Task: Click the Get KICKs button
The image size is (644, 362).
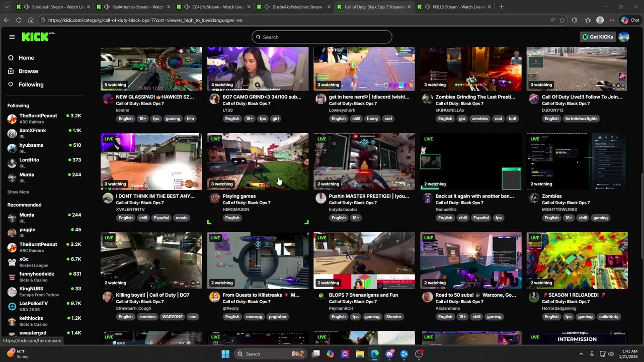Action: (x=598, y=37)
